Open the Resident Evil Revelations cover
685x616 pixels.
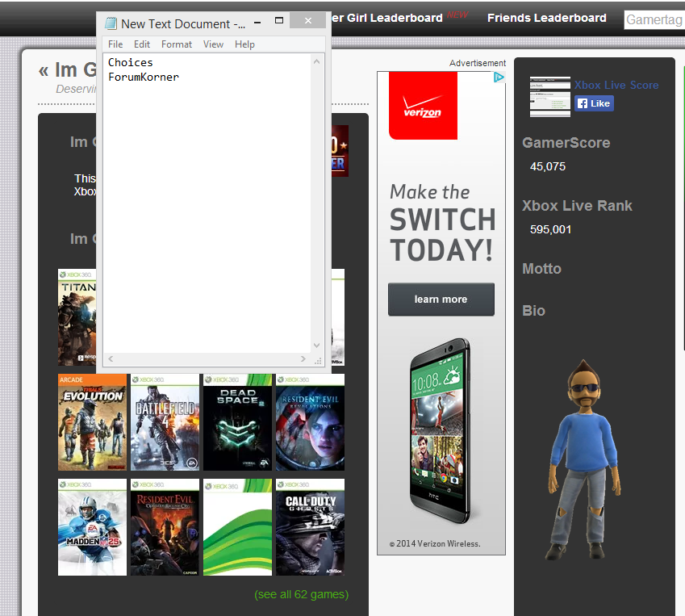click(310, 422)
